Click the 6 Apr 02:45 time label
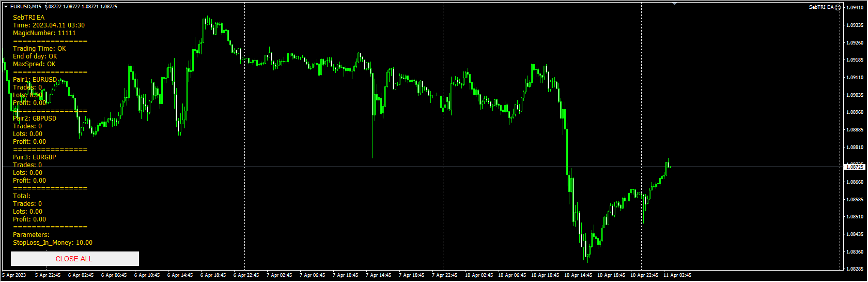This screenshot has width=868, height=282. (x=81, y=275)
